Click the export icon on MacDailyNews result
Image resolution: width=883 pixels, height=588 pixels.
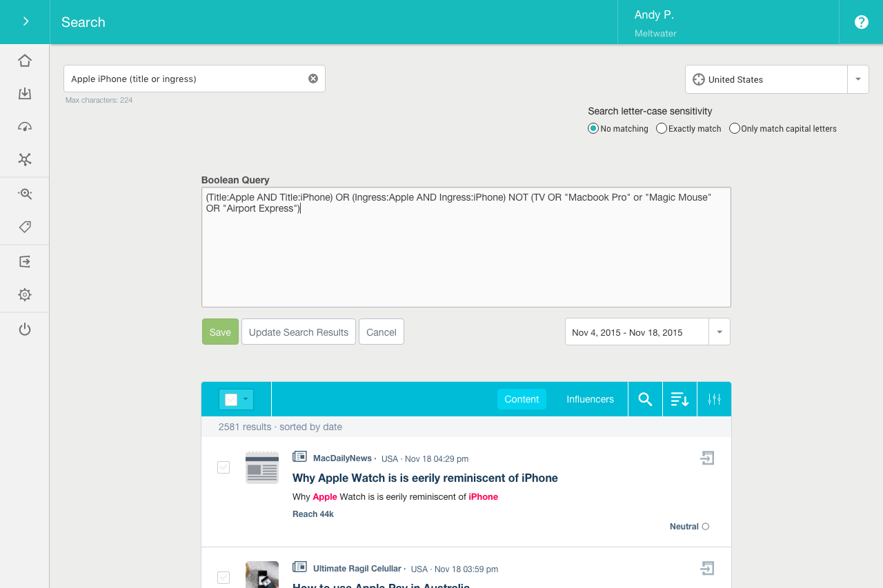707,458
